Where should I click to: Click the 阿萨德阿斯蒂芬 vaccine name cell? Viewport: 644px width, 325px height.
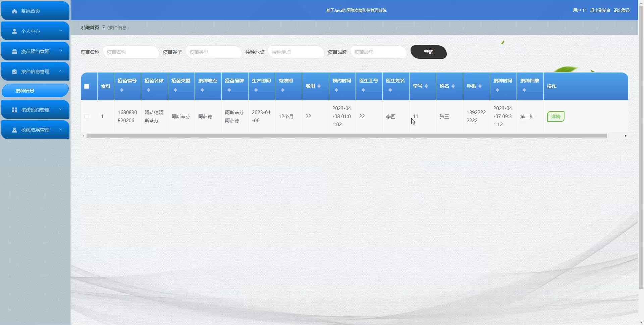click(154, 117)
